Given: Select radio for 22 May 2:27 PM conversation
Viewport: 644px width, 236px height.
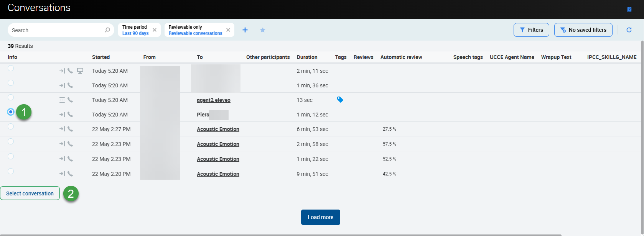Looking at the screenshot, I should click(x=11, y=126).
